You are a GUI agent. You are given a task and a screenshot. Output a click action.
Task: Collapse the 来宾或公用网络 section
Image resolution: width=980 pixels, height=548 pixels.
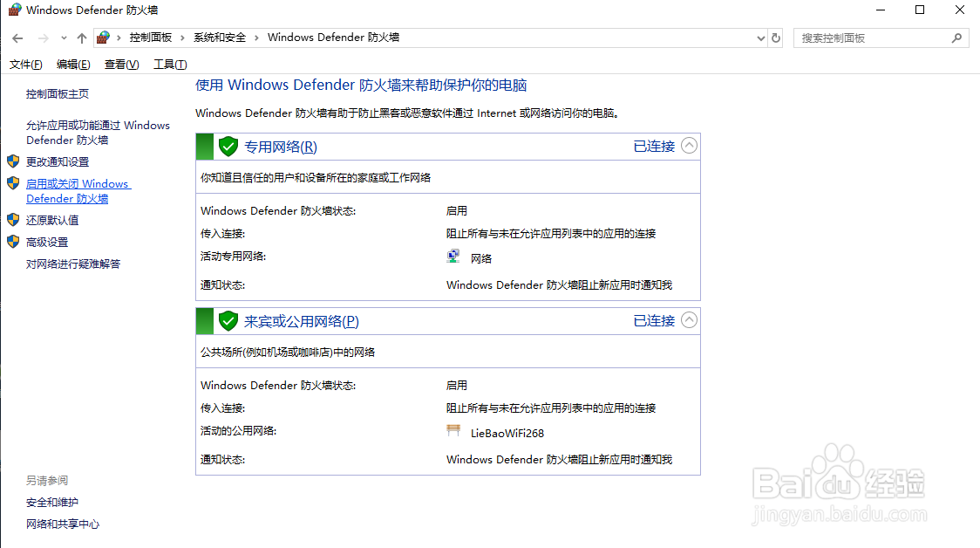coord(689,320)
